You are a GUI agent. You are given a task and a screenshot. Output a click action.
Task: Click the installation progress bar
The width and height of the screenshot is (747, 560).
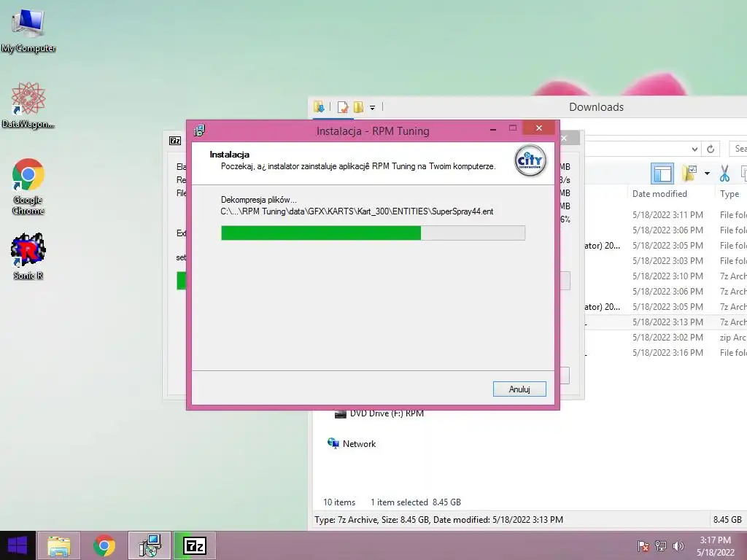point(373,233)
